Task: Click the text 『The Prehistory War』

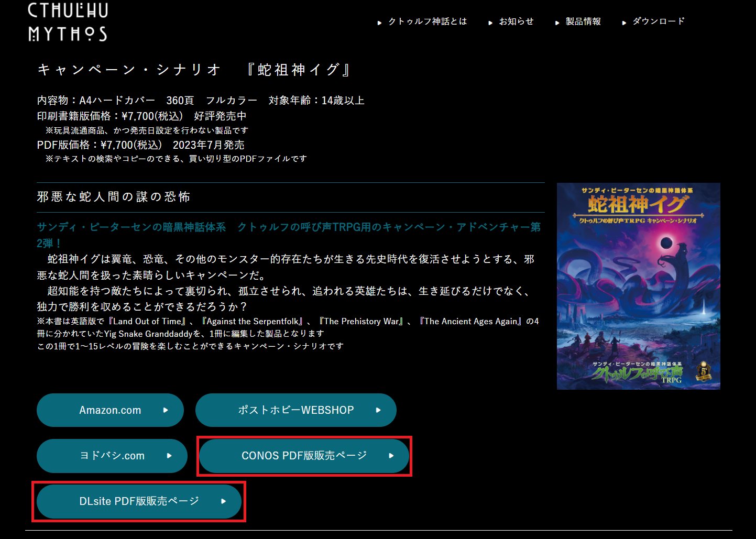Action: click(x=361, y=321)
